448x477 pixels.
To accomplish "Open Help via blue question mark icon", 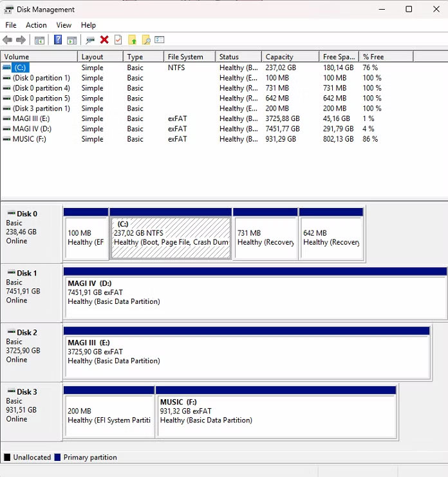I will 58,40.
